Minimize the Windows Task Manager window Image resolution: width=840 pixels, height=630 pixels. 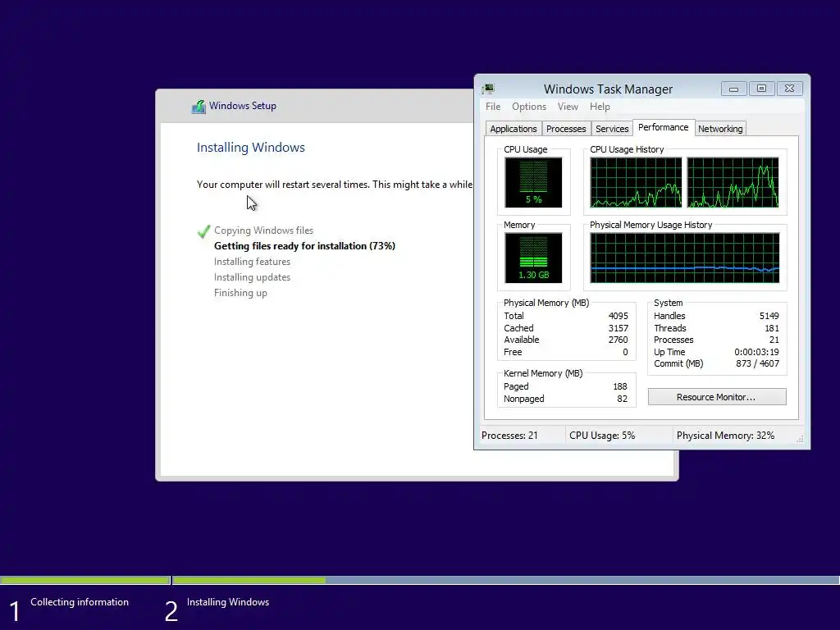733,89
